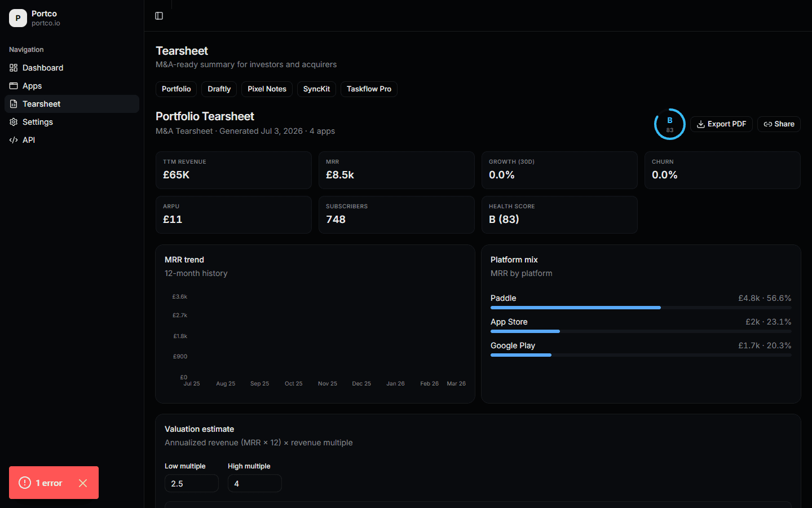Select the SyncKit tab
The height and width of the screenshot is (508, 812).
(317, 89)
